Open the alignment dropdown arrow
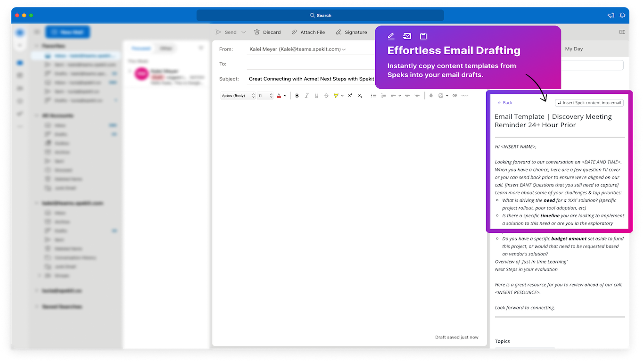 tap(399, 96)
